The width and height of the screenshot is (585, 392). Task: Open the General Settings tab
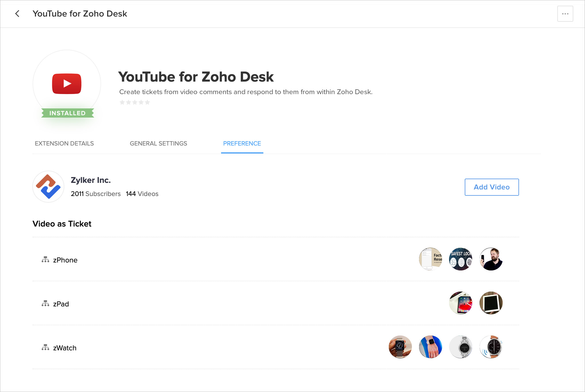158,144
